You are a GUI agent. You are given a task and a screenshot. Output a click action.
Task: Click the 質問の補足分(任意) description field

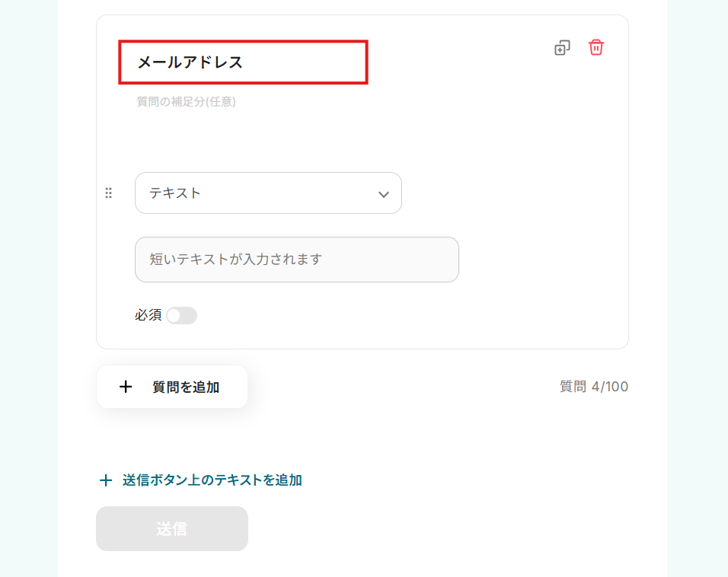tap(187, 101)
